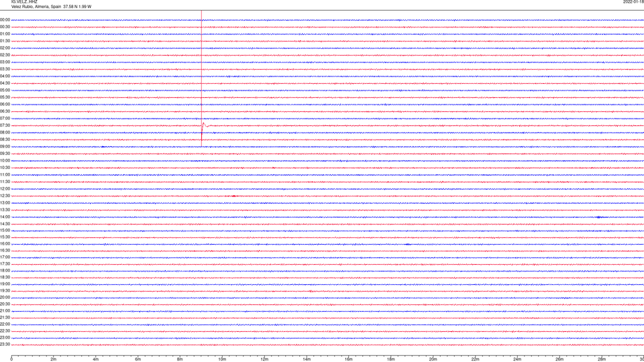The height and width of the screenshot is (362, 644).
Task: Select the IG.VELZ..HHZ station code text
Action: coord(24,2)
